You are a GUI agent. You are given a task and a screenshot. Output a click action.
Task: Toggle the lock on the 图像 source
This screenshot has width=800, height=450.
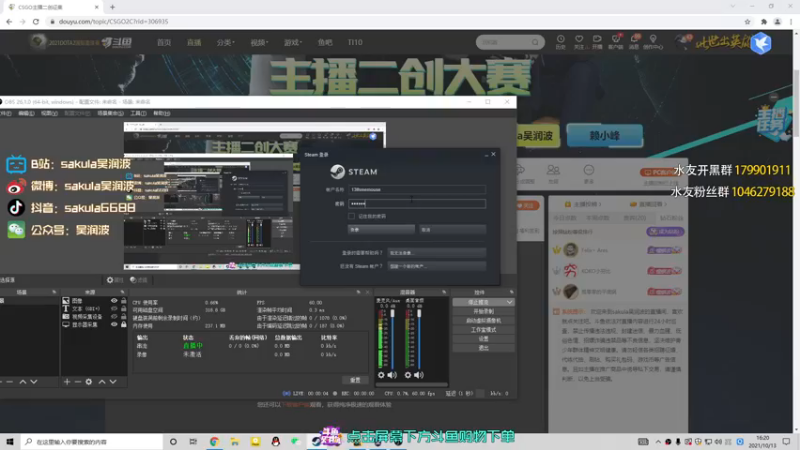coord(123,301)
